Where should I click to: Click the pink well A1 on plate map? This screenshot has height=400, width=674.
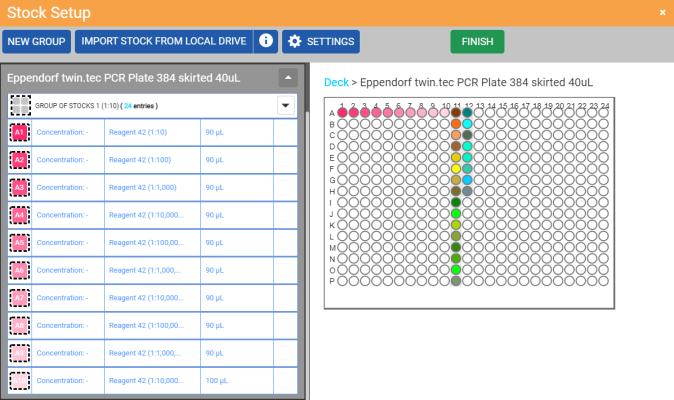pyautogui.click(x=343, y=113)
